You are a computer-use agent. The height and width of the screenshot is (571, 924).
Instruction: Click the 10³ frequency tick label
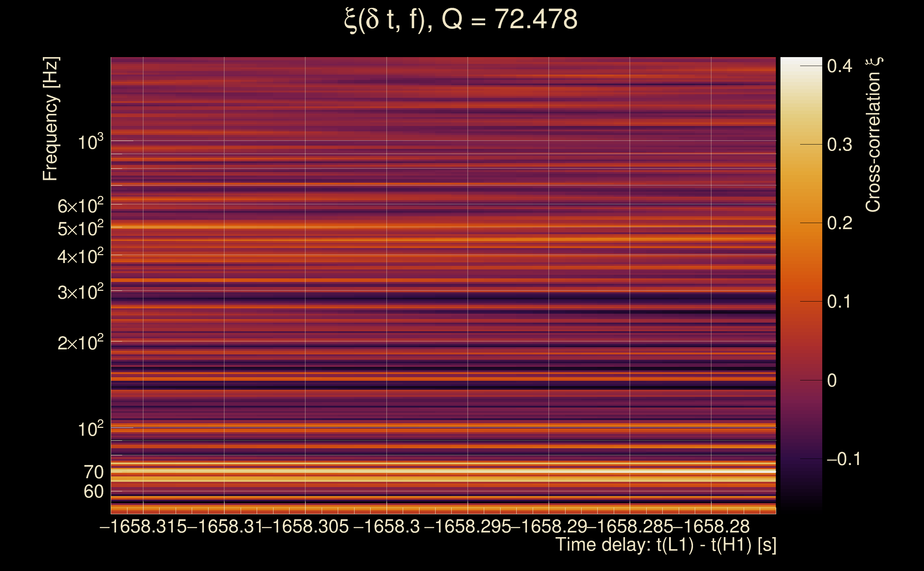click(90, 142)
